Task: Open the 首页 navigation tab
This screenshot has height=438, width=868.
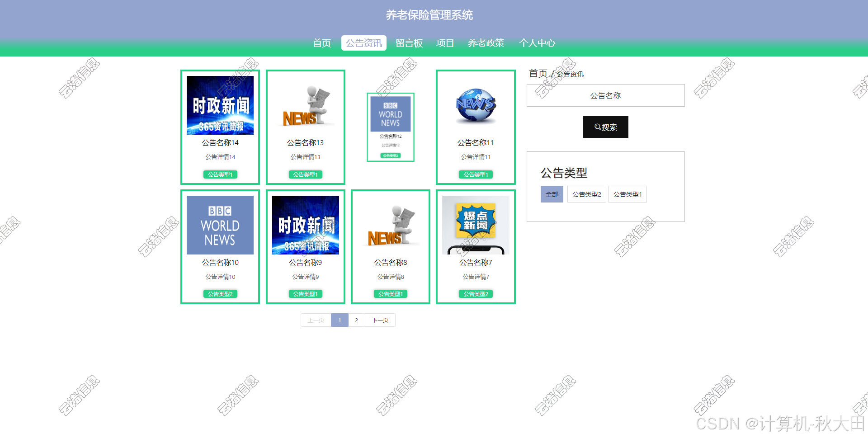Action: (322, 43)
